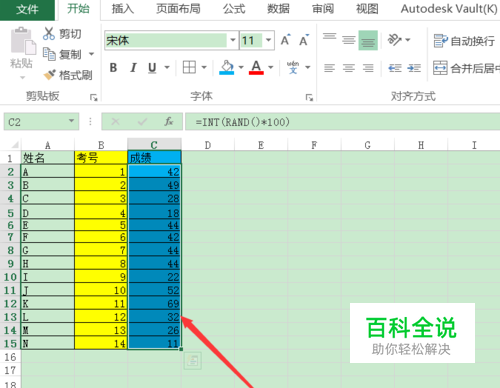Toggle Italic formatting
Image resolution: width=500 pixels, height=388 pixels.
(133, 68)
